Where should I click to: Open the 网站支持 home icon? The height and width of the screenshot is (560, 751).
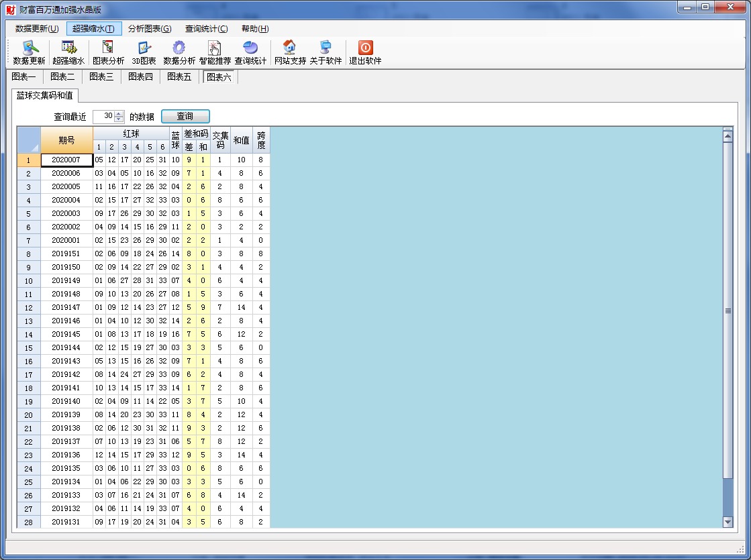[x=290, y=52]
